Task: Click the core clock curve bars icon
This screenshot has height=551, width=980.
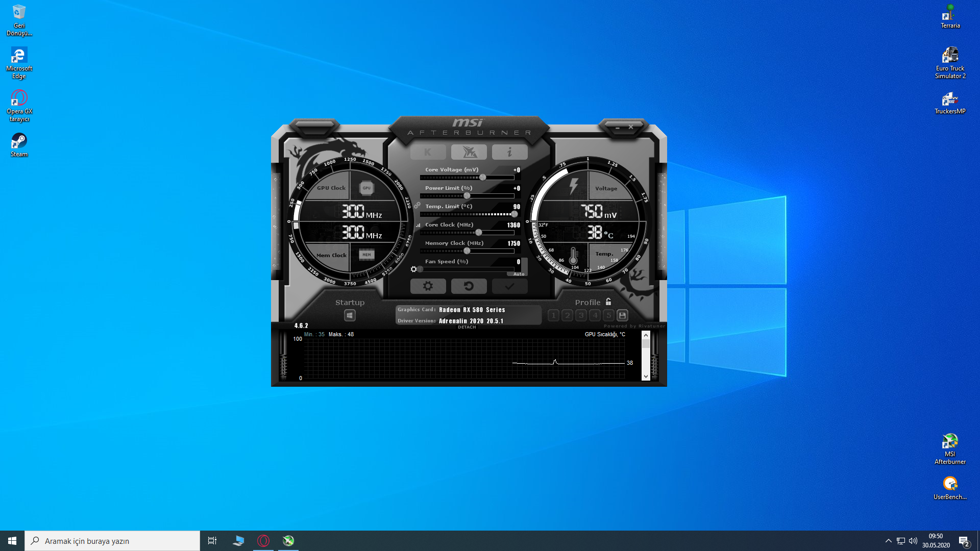Action: [x=418, y=225]
